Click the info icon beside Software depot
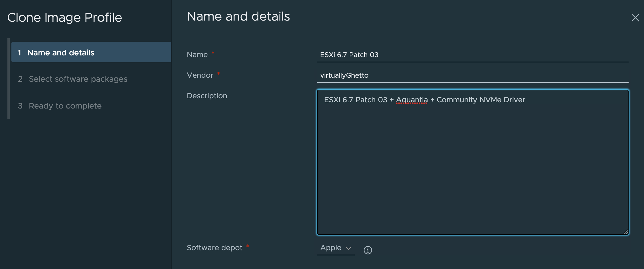 pyautogui.click(x=368, y=250)
